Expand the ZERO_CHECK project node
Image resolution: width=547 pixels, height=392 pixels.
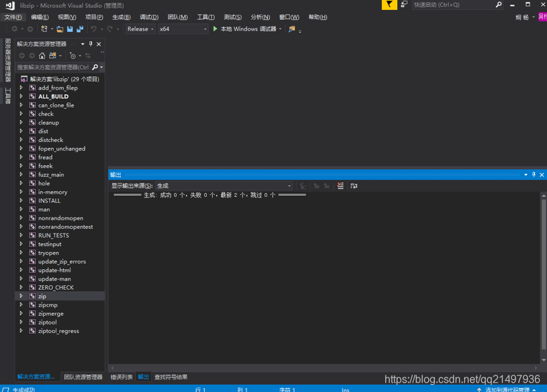21,287
